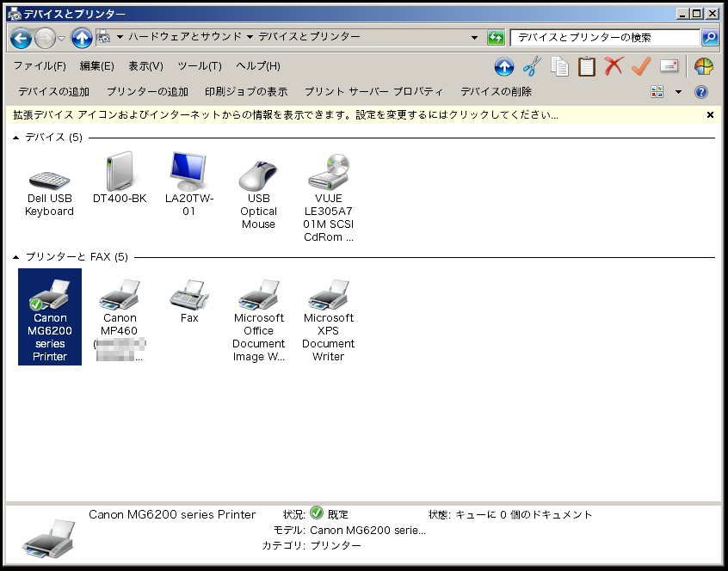This screenshot has width=728, height=571.
Task: Expand dropdown before ハードウェアとサウンド breadcrumb
Action: tap(120, 37)
